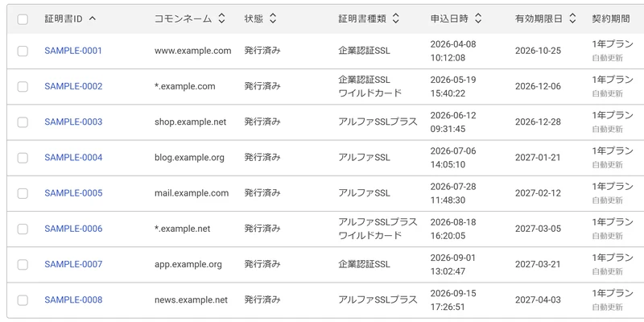Click application date 2026-05-19 15:40:22

tap(453, 86)
